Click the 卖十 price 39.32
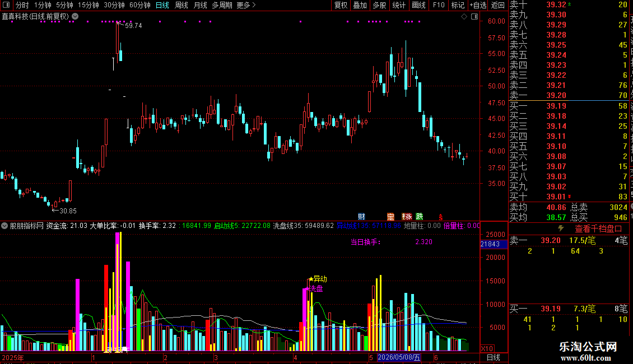Viewport: 633px width, 364px height. pos(556,4)
